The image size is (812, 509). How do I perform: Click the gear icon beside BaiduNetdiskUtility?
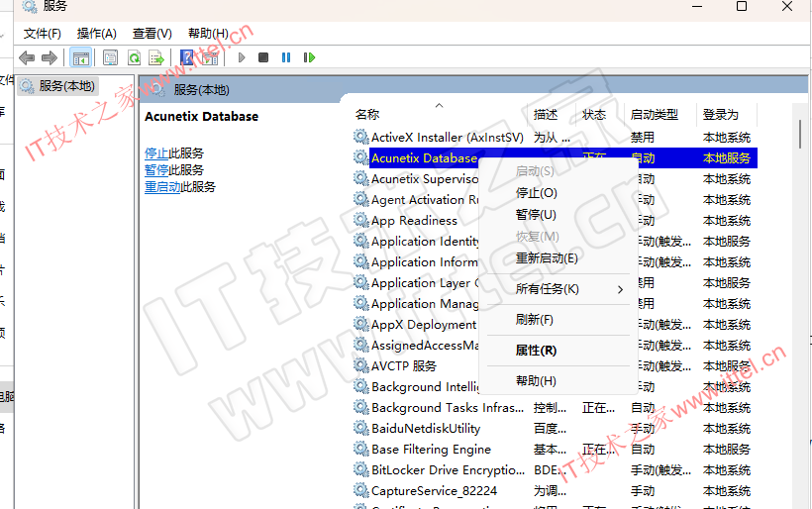(361, 428)
